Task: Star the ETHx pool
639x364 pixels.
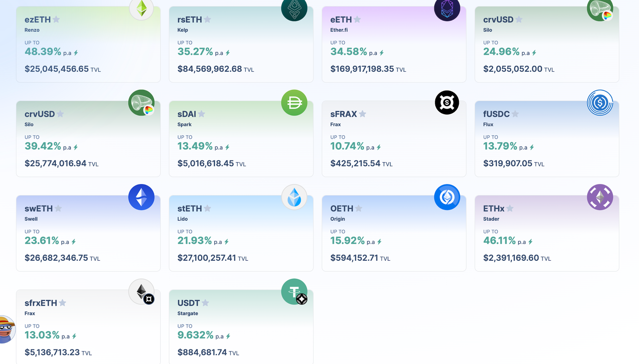Action: pos(510,208)
